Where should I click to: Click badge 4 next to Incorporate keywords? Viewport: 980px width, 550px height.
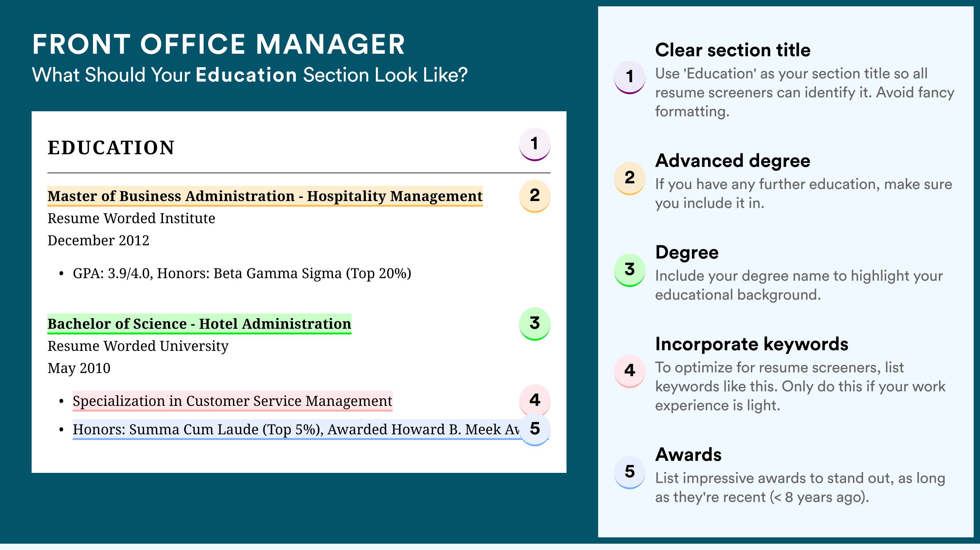[x=630, y=370]
